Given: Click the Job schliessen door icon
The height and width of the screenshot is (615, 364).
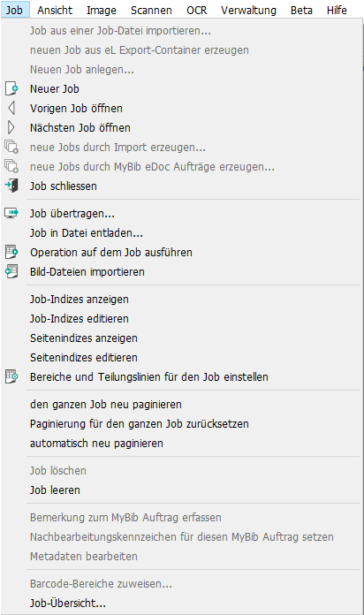Looking at the screenshot, I should click(11, 186).
